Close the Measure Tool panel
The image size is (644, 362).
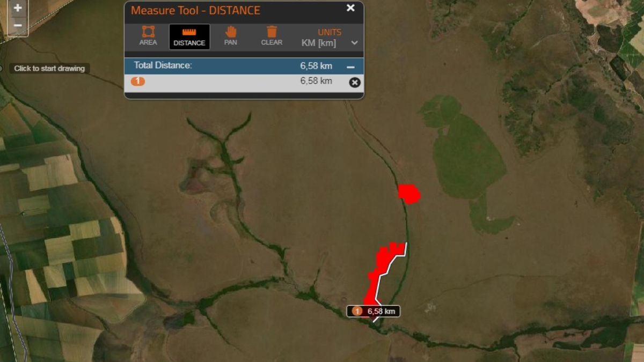coord(350,8)
